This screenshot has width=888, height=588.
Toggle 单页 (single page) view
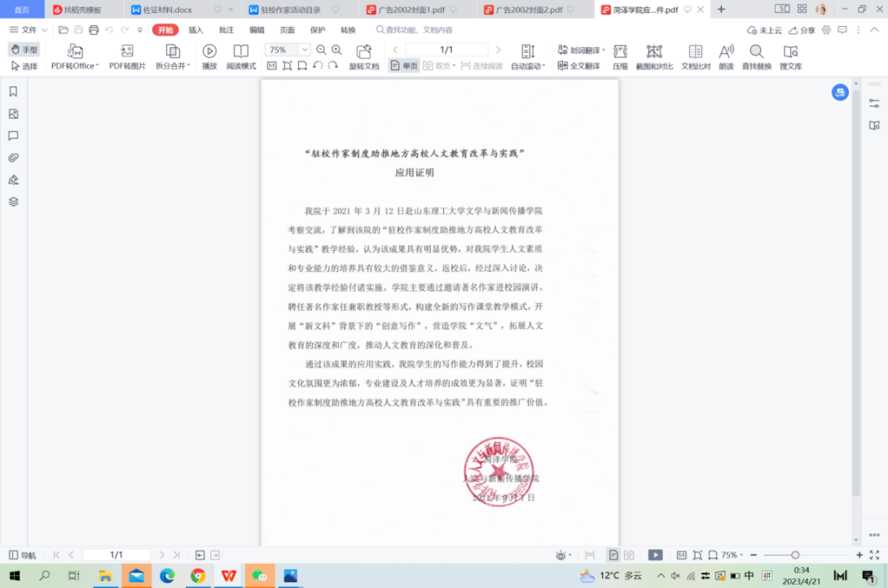click(404, 66)
